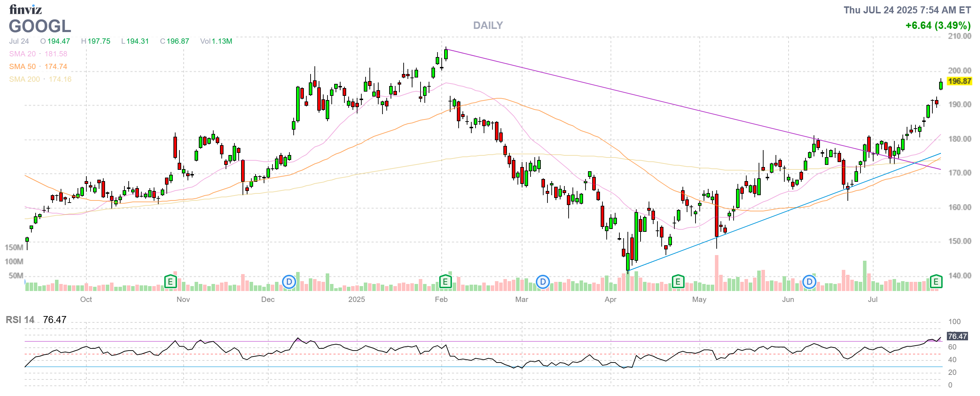The image size is (980, 396).
Task: Click the finviz logo
Action: click(25, 9)
